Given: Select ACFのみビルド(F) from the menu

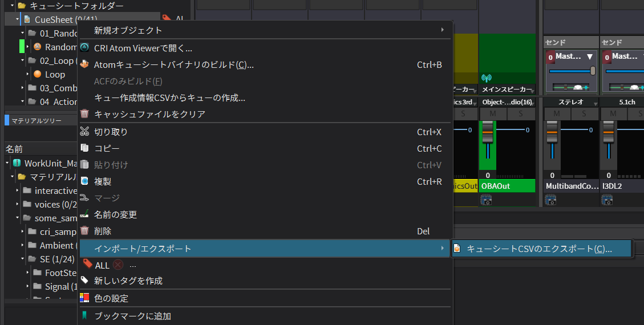Looking at the screenshot, I should (x=265, y=81).
